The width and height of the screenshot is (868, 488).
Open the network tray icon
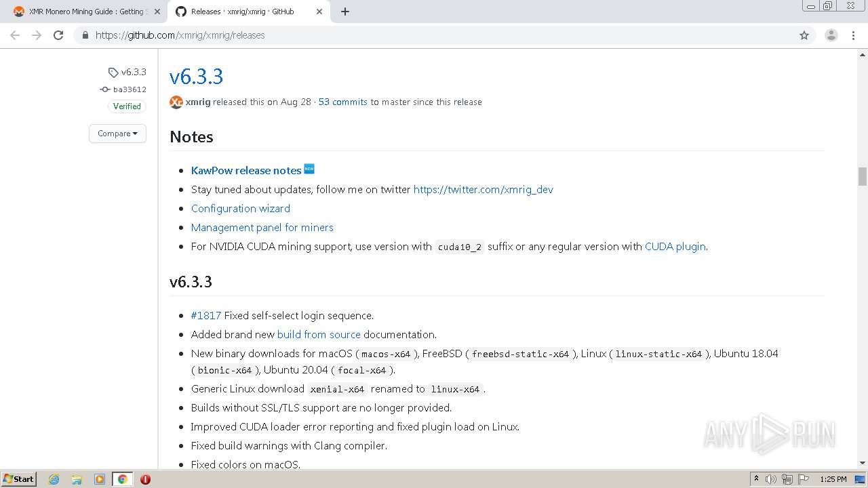click(787, 479)
